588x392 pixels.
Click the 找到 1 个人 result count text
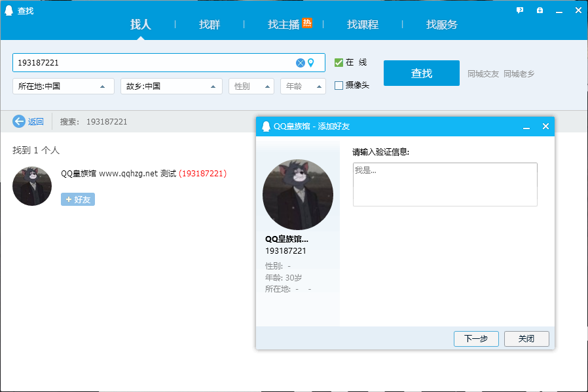pos(36,151)
